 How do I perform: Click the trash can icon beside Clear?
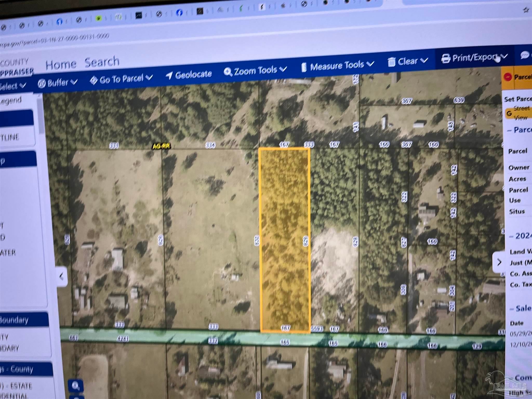[x=391, y=62]
